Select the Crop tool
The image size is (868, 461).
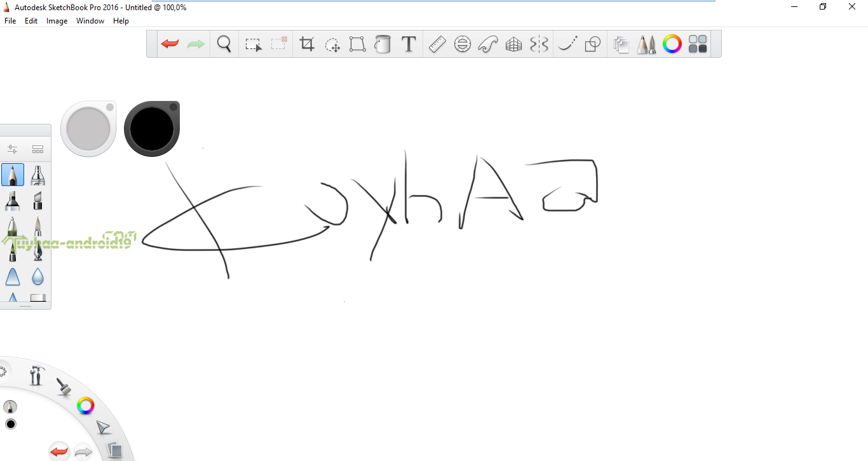307,44
